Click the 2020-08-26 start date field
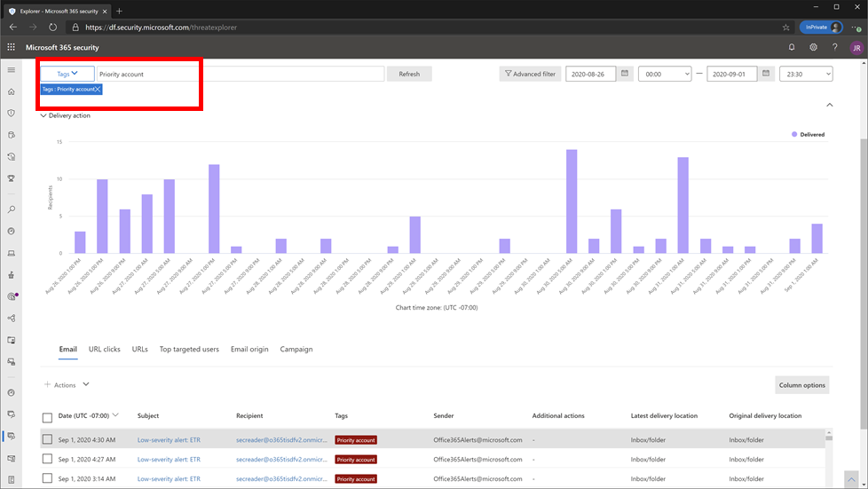Viewport: 868px width, 489px height. [x=590, y=74]
